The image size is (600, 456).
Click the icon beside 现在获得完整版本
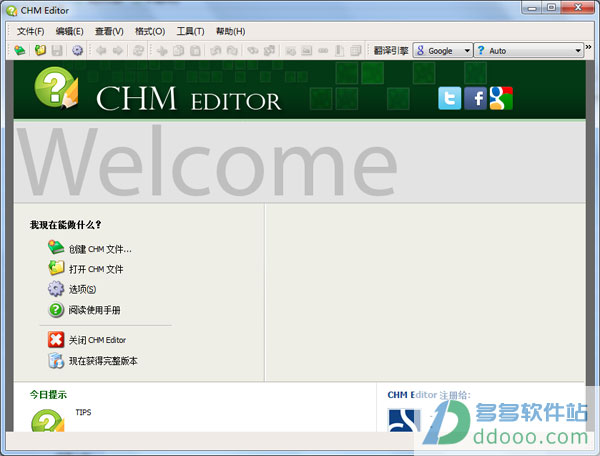point(56,361)
